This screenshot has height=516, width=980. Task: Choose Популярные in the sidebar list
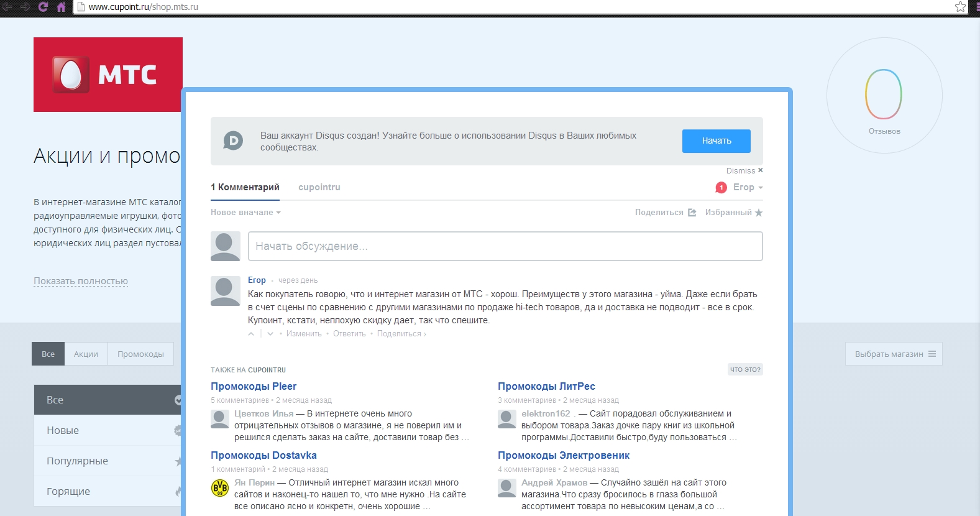[108, 461]
